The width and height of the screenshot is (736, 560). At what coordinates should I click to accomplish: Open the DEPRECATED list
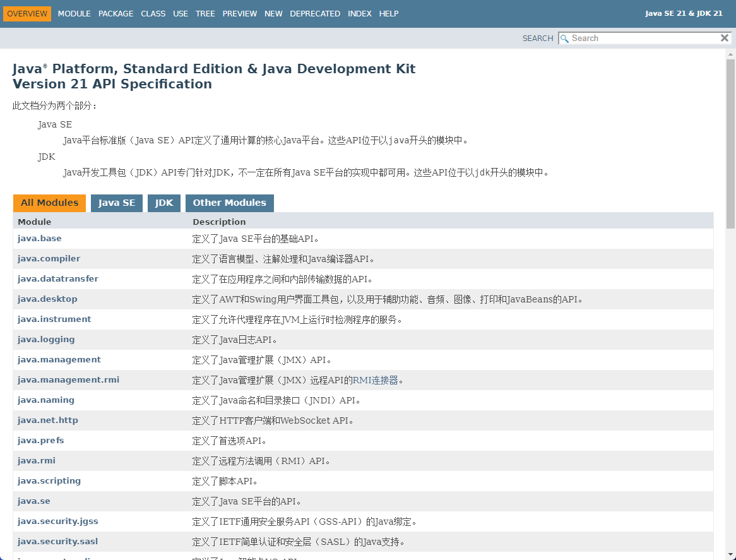pyautogui.click(x=315, y=14)
